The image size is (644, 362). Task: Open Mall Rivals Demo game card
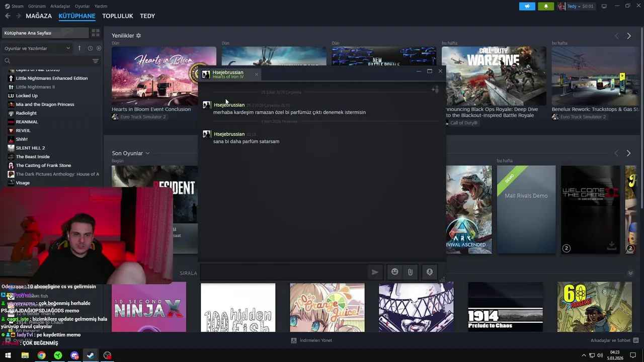point(526,210)
